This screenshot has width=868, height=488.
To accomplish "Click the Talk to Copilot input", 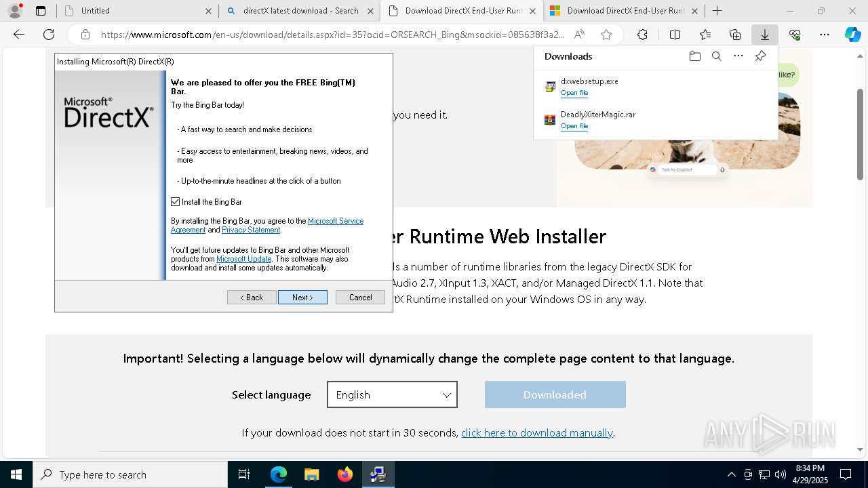I will pos(688,169).
